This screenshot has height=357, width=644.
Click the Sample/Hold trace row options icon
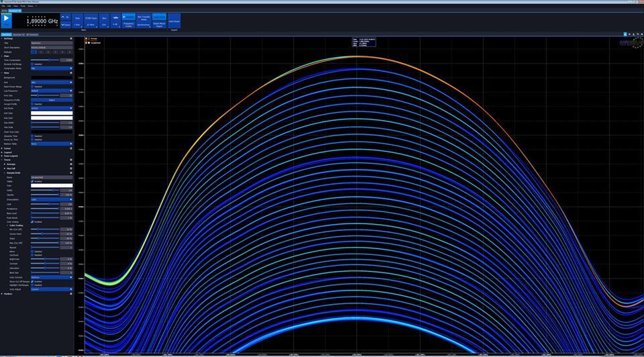(71, 173)
